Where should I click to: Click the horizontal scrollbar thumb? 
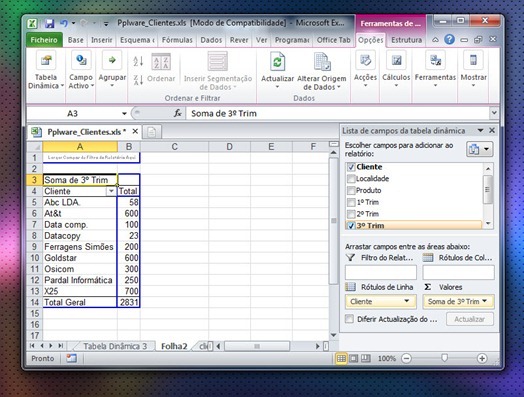pos(257,346)
